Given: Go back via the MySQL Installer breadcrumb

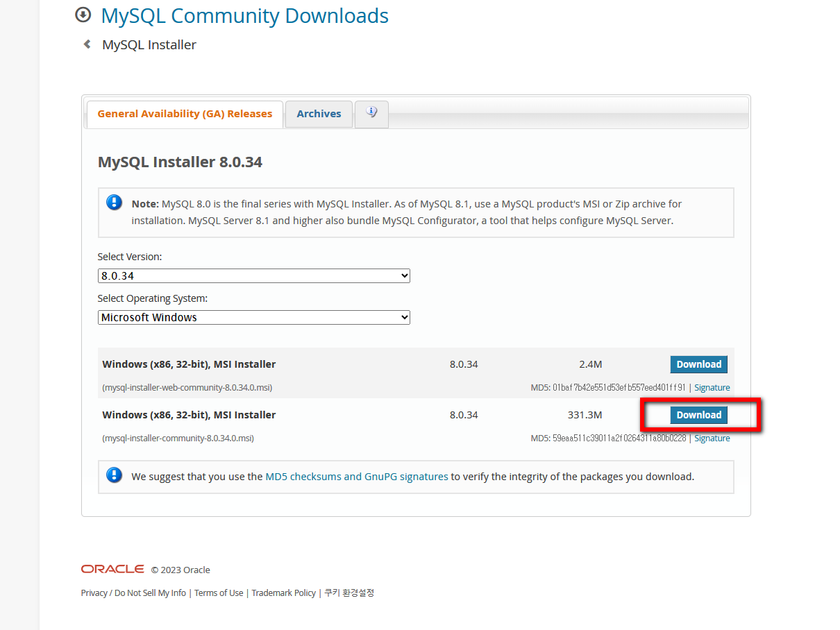Looking at the screenshot, I should [149, 44].
